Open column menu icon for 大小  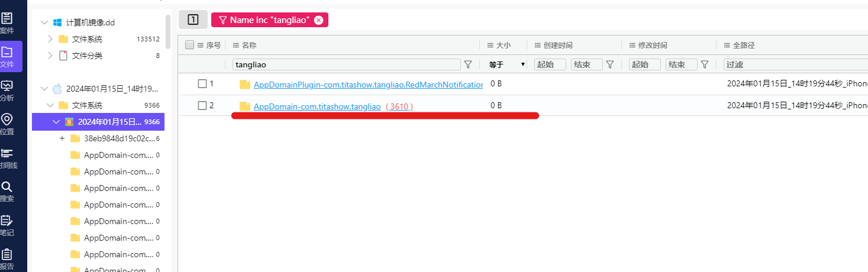coord(490,46)
